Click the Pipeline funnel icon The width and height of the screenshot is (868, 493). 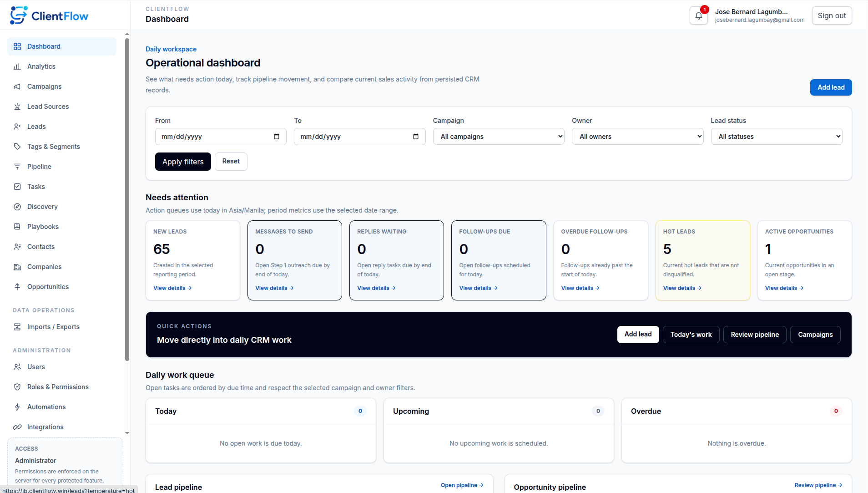[x=17, y=167]
